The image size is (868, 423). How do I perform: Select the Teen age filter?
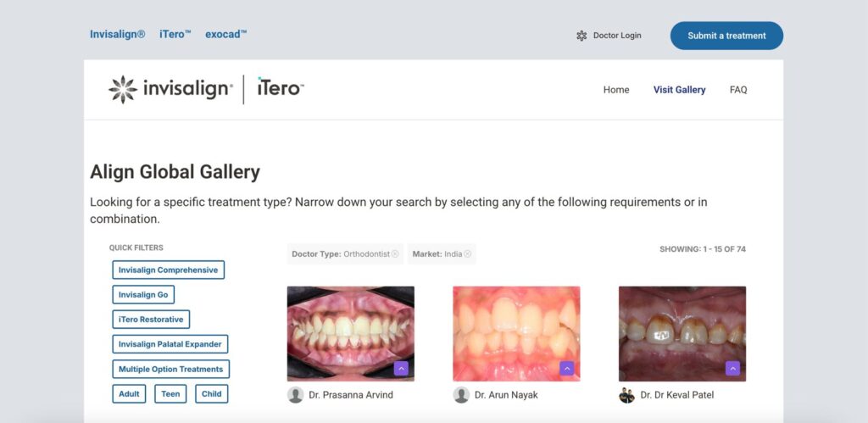170,394
